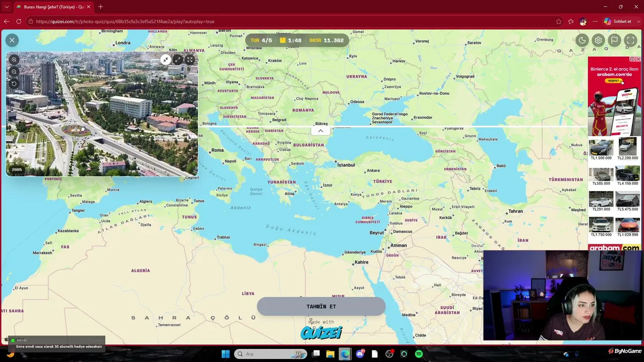The height and width of the screenshot is (362, 644).
Task: Click the Londra label on the map
Action: [x=123, y=43]
